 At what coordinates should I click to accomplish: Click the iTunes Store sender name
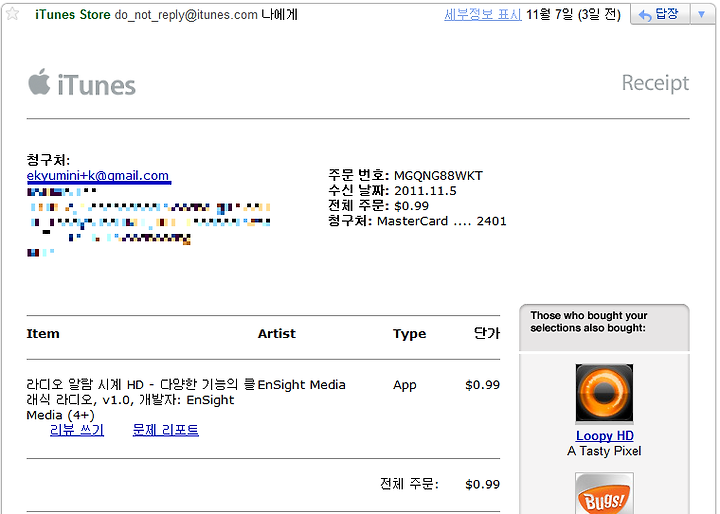pos(73,15)
